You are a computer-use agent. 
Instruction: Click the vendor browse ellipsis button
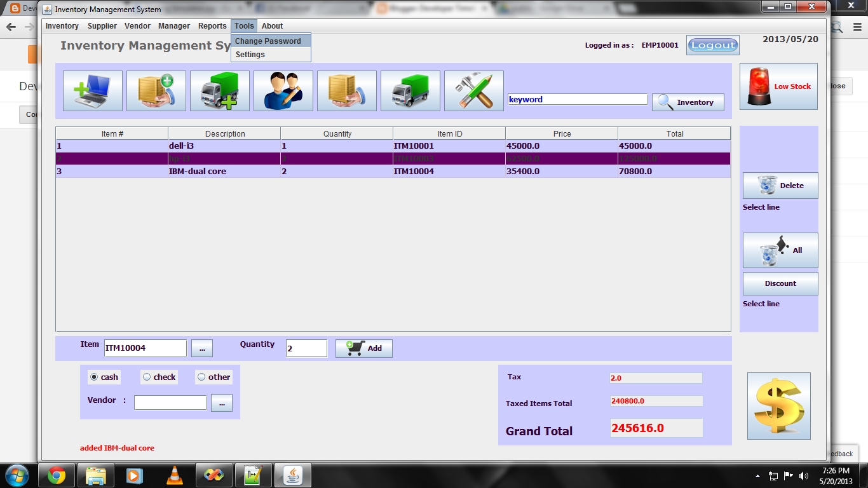click(x=222, y=403)
